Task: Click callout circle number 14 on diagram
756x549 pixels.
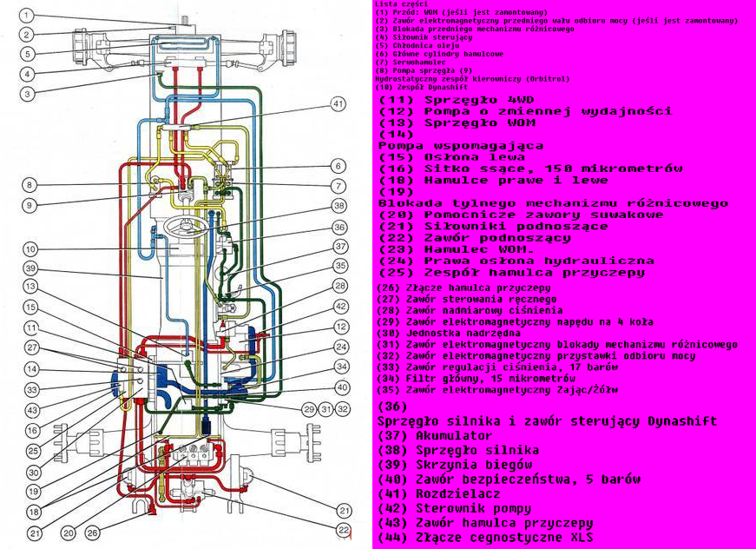Action: [x=32, y=369]
